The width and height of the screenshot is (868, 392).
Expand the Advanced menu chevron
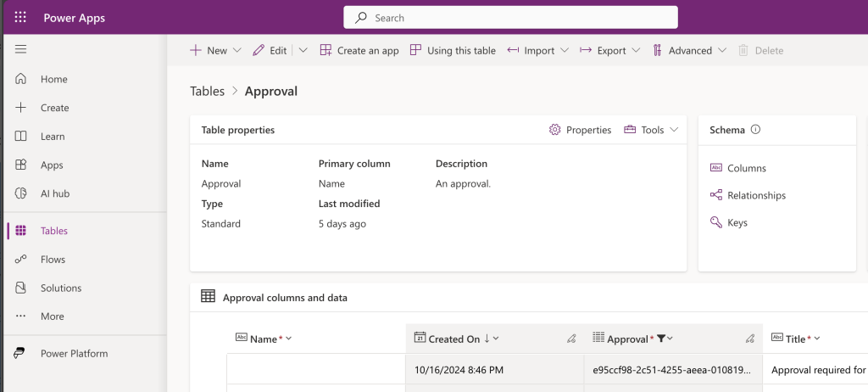click(x=722, y=50)
